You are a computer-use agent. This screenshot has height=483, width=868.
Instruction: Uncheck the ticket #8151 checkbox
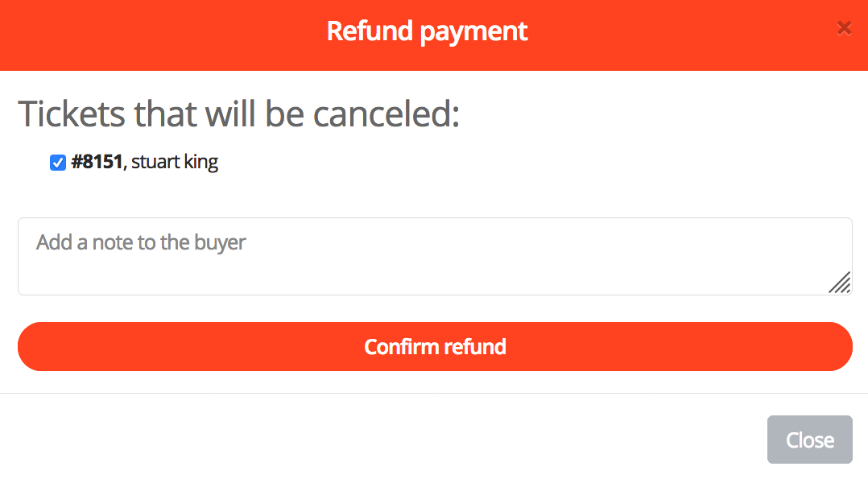tap(58, 163)
